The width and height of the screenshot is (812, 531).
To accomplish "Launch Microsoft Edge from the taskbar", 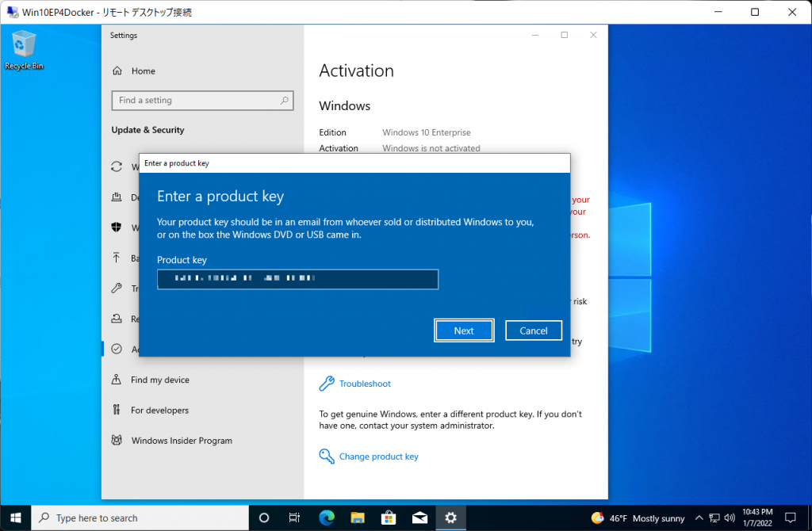I will coord(326,518).
